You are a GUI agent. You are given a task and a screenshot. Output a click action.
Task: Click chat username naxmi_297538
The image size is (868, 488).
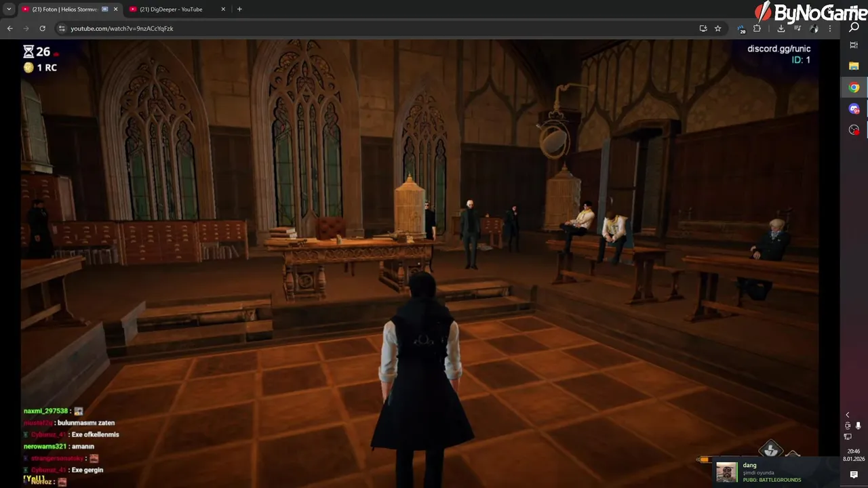(x=46, y=411)
